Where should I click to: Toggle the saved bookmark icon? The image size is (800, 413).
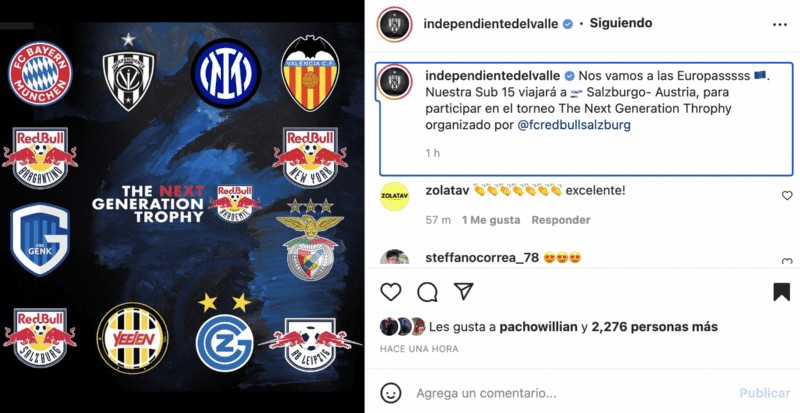(x=781, y=291)
